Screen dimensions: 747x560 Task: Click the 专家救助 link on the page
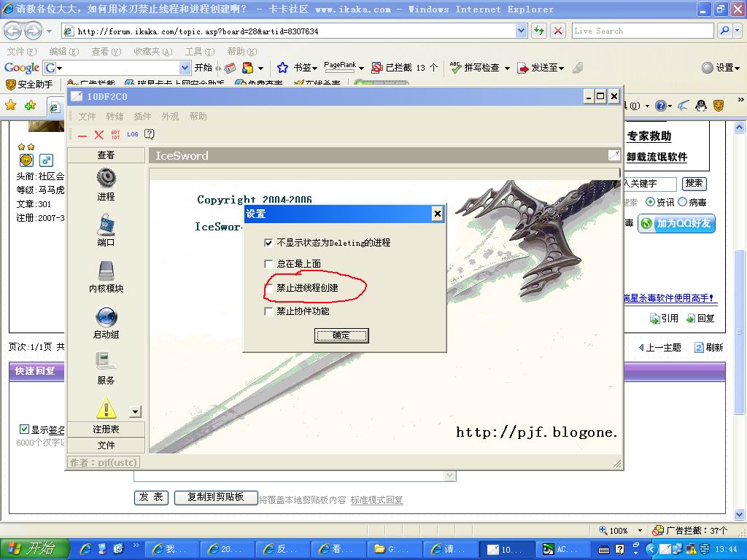click(x=649, y=136)
